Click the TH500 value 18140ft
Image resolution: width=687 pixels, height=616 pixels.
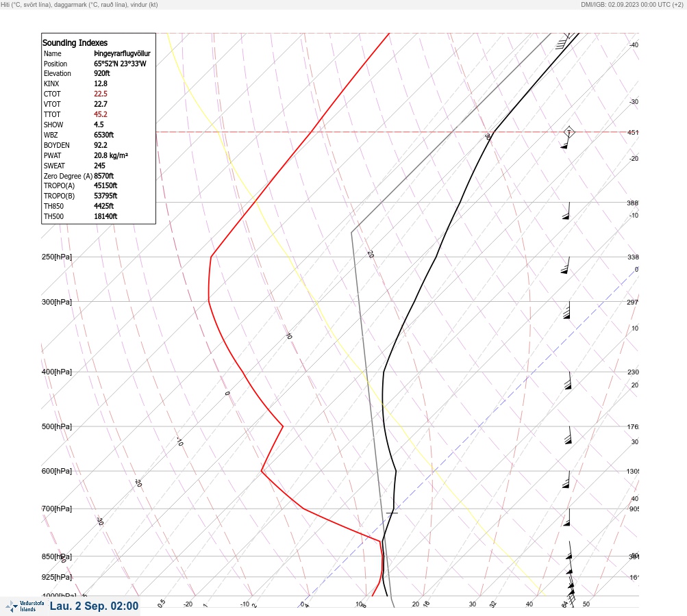point(105,216)
